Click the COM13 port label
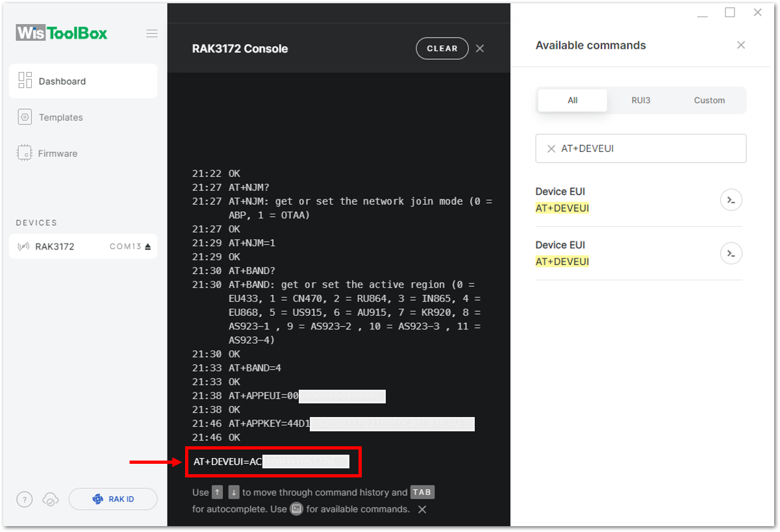This screenshot has width=780, height=532. [x=125, y=247]
